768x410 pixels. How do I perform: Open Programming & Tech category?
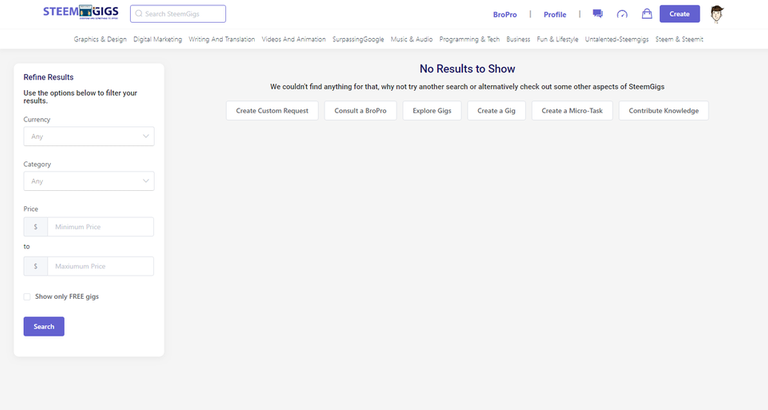coord(469,39)
